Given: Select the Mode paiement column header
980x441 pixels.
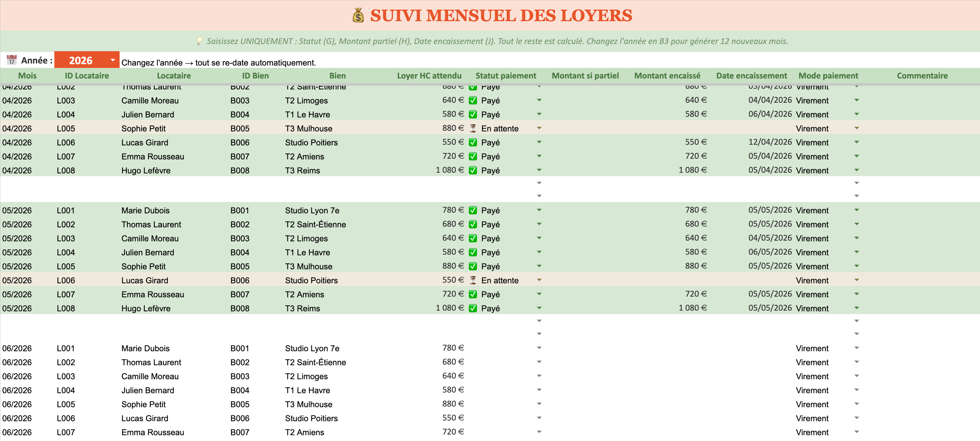Looking at the screenshot, I should coord(828,76).
